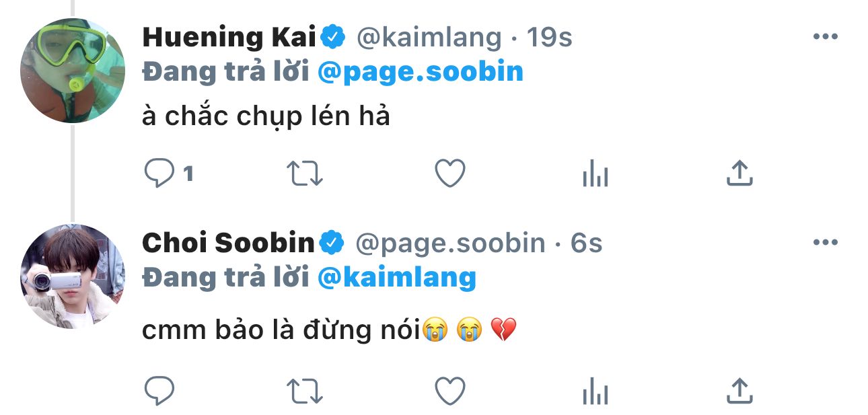The height and width of the screenshot is (415, 868).
Task: Open the Choi Soobin display name
Action: (228, 243)
